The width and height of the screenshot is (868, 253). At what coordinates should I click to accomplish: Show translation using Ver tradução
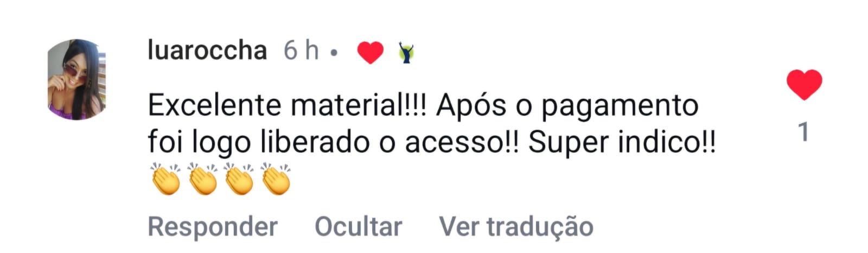516,226
